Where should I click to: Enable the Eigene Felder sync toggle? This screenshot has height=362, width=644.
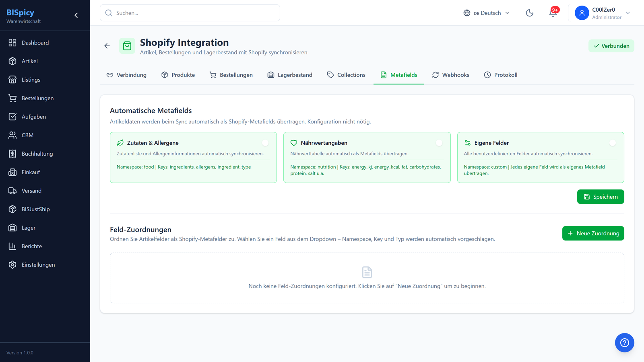(x=613, y=142)
